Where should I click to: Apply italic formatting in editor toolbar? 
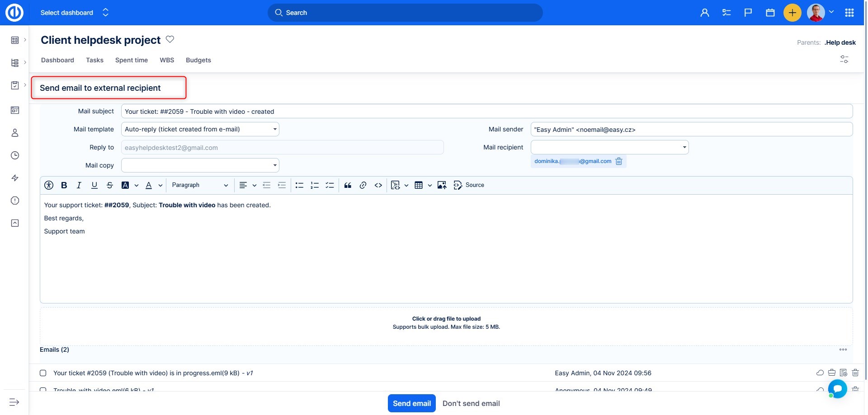click(x=79, y=185)
